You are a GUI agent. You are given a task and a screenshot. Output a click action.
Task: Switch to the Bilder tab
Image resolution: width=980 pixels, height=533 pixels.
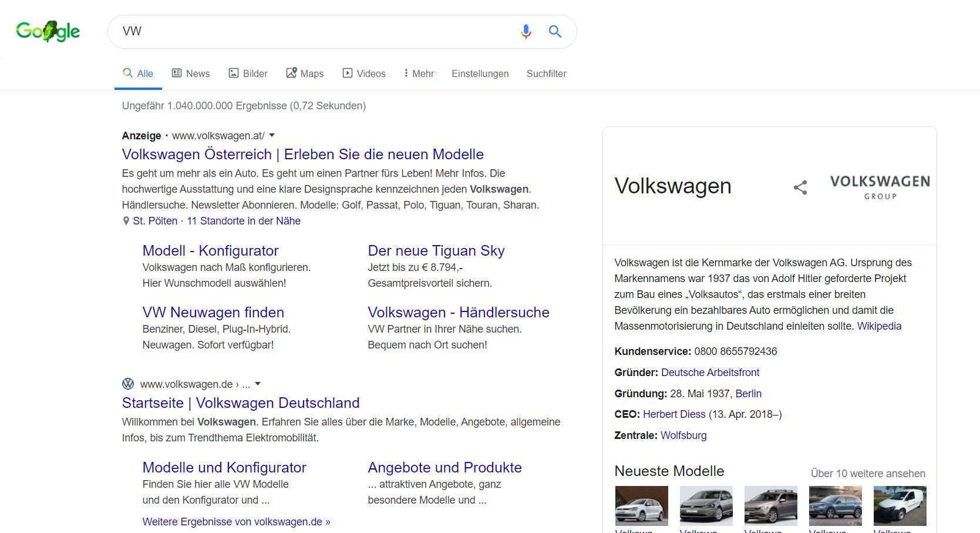click(248, 73)
